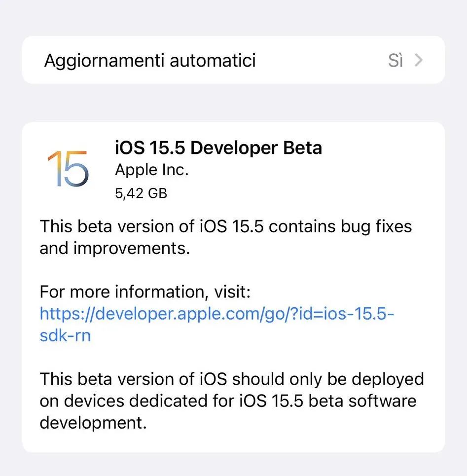
Task: Click the Apple Inc. publisher name
Action: point(152,170)
